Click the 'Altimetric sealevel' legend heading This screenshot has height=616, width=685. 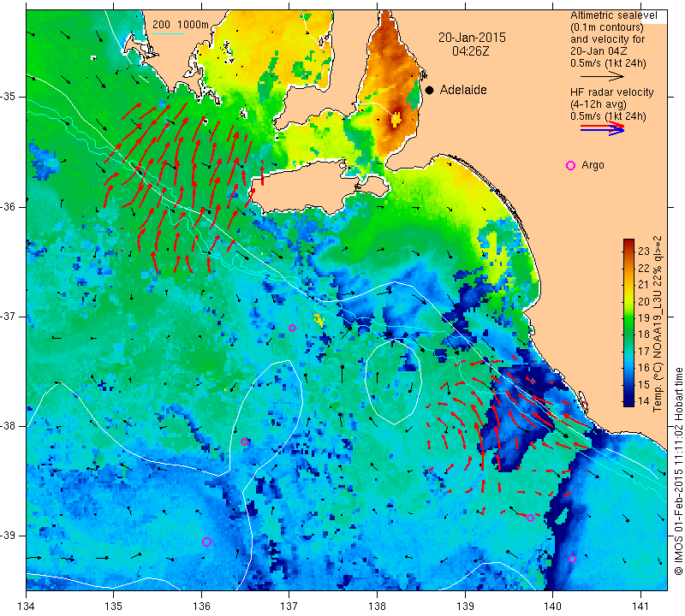(613, 15)
